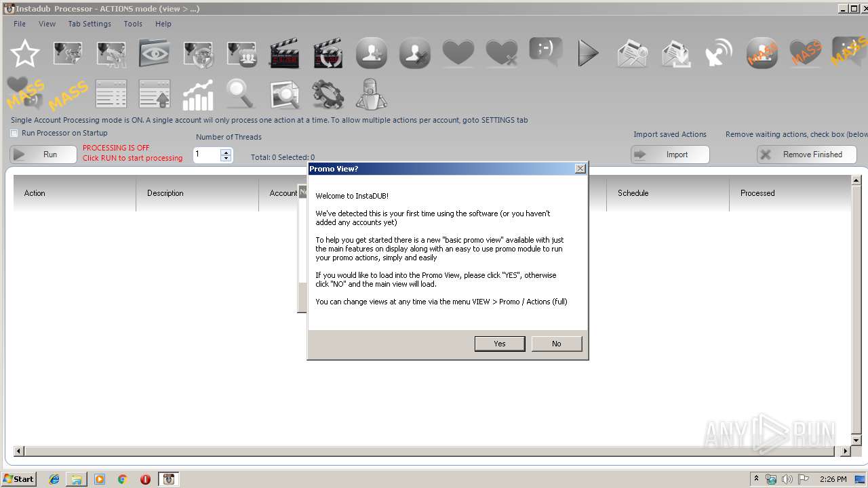Click the Description column header
This screenshot has height=488, width=868.
[x=197, y=193]
